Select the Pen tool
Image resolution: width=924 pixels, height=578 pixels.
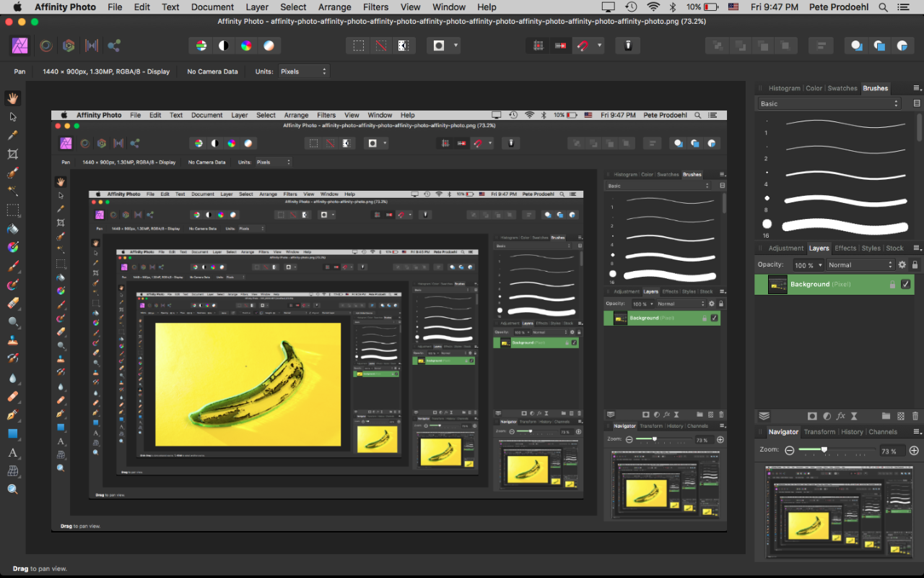coord(12,415)
